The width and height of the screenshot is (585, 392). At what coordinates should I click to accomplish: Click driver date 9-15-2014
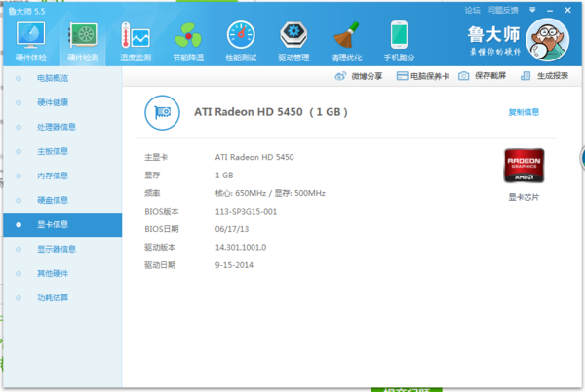click(x=234, y=265)
